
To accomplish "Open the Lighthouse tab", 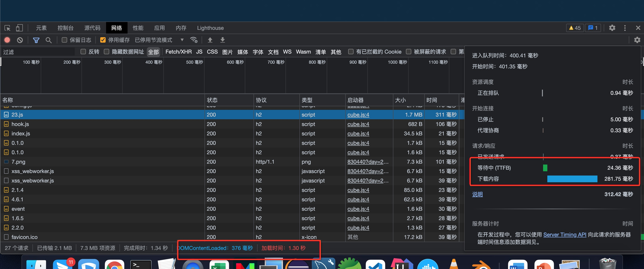I will [210, 28].
